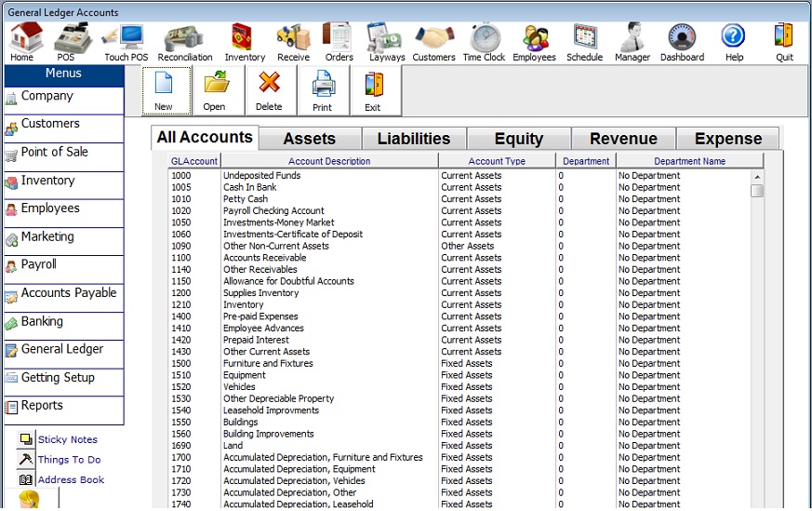This screenshot has width=812, height=511.
Task: Switch to the Revenue tab
Action: coord(623,139)
